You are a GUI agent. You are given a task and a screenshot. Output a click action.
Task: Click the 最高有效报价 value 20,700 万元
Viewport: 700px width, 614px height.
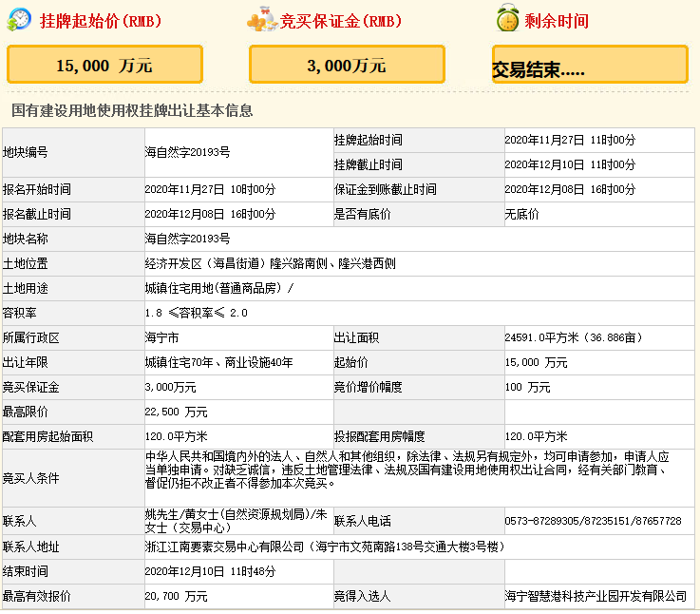click(176, 596)
